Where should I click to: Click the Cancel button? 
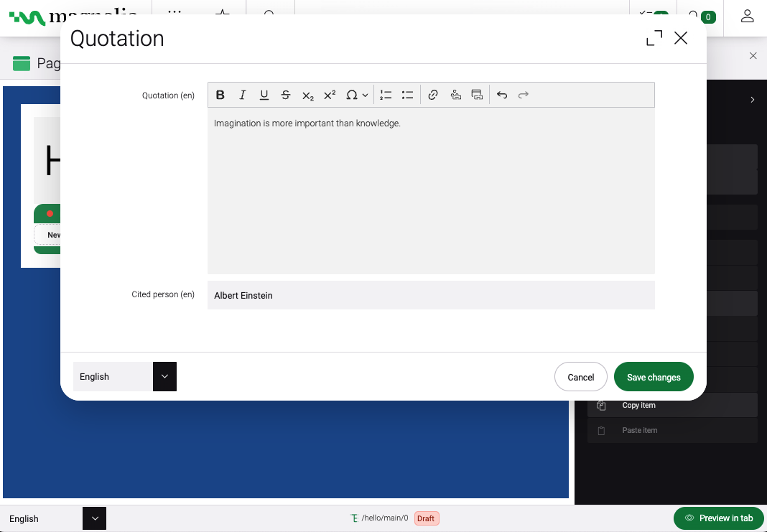581,377
